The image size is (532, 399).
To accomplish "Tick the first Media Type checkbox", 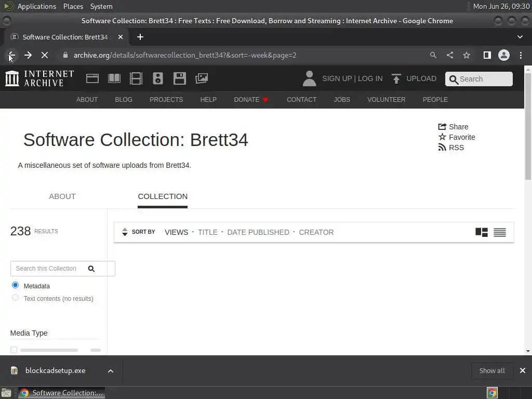I will pos(14,350).
